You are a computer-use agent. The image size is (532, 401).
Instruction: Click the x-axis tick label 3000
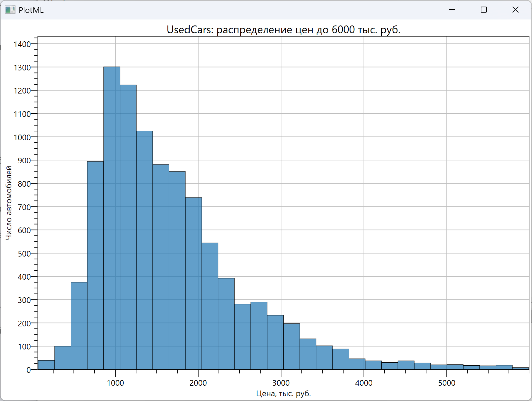[x=281, y=383]
